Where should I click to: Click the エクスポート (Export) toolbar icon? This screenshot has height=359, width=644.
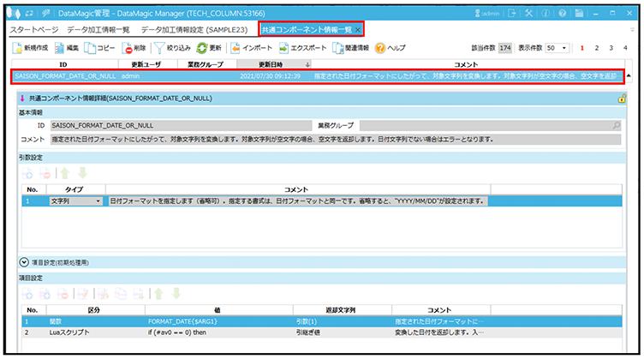(284, 48)
